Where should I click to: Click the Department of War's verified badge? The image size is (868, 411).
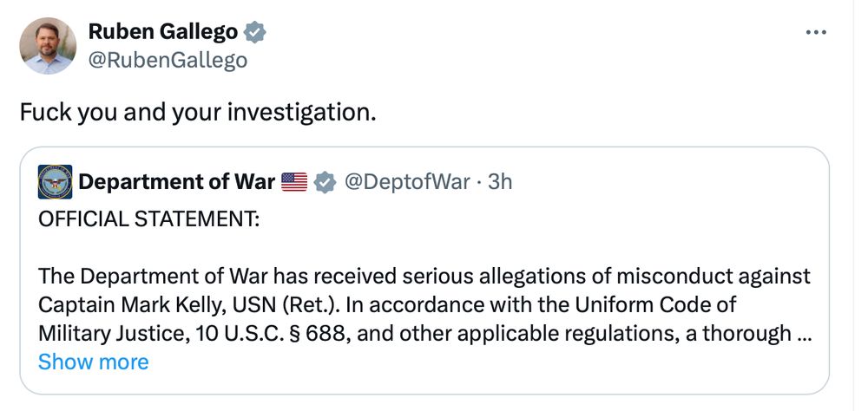pyautogui.click(x=325, y=182)
